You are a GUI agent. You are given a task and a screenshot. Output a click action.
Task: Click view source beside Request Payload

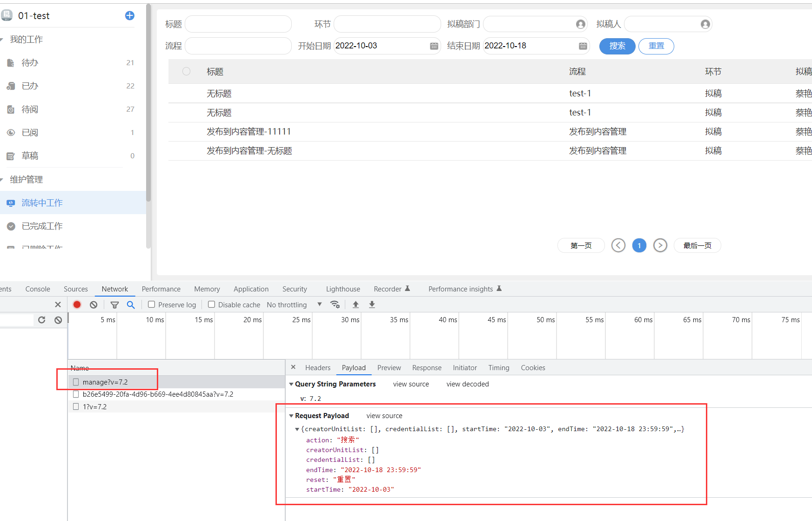(384, 416)
